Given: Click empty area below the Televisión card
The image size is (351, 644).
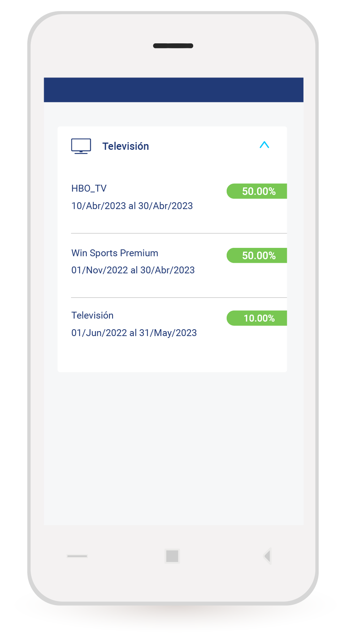Looking at the screenshot, I should [x=173, y=449].
